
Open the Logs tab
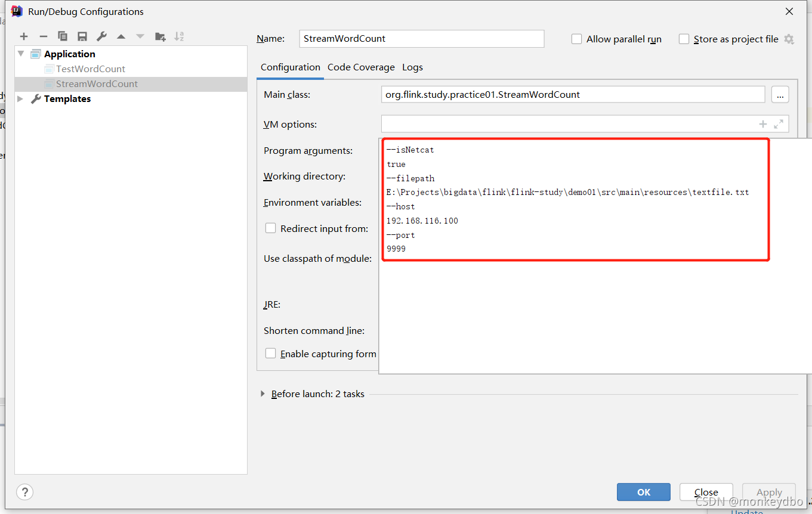click(412, 67)
